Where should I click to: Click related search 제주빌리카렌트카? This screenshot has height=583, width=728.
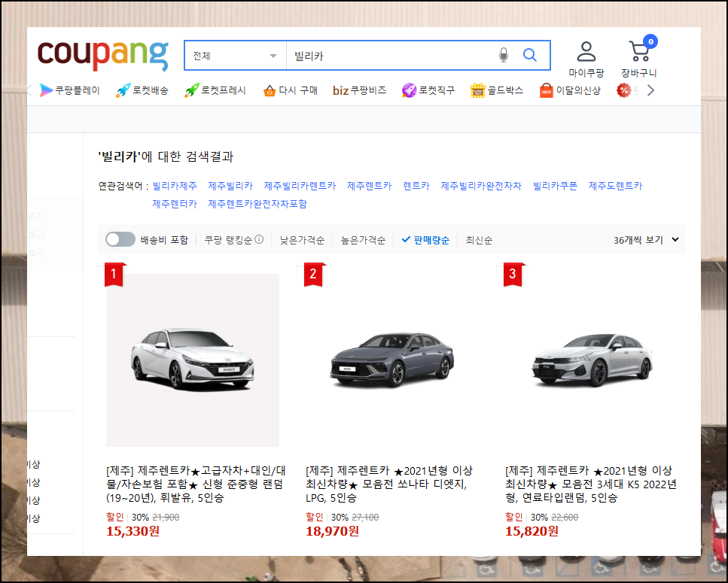(300, 186)
